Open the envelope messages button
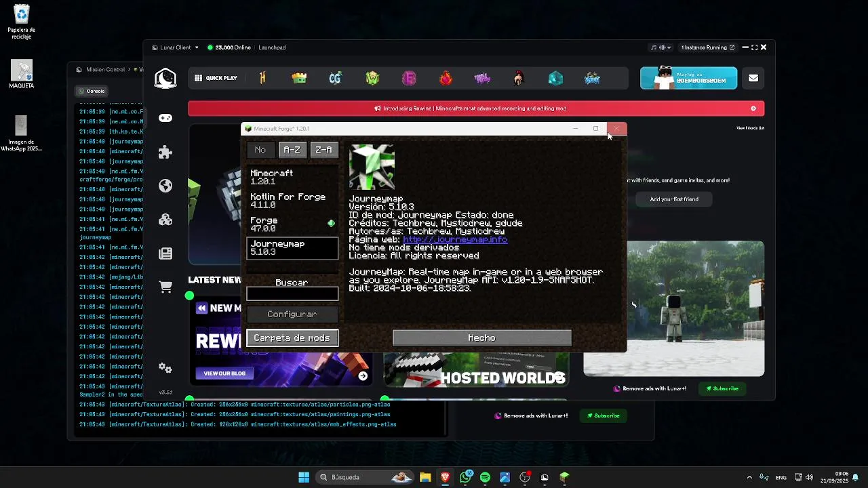Screen dimensions: 868x488 (753, 78)
